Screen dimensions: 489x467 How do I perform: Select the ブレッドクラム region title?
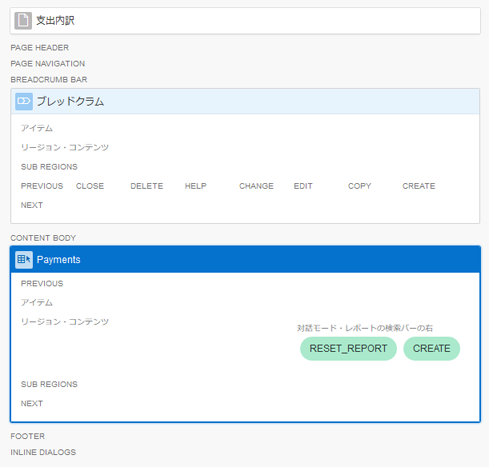[70, 101]
